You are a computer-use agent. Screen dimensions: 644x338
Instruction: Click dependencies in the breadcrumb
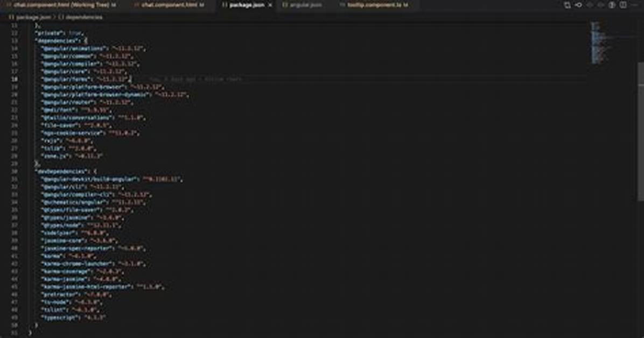coord(84,17)
